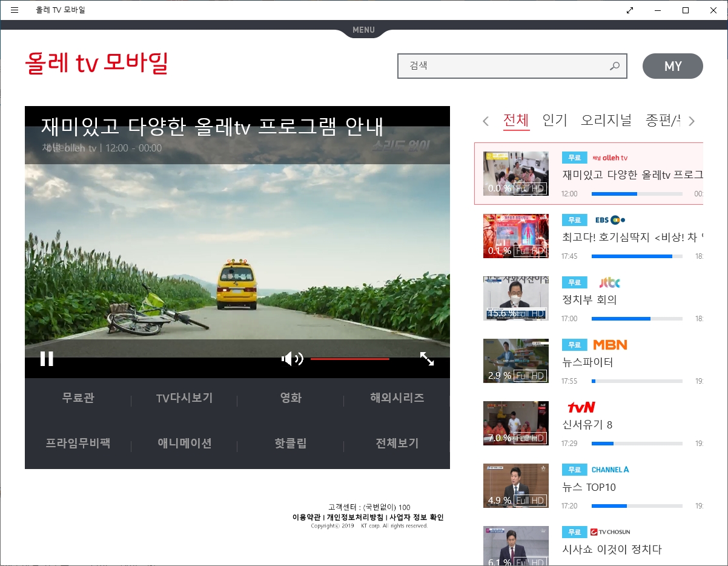Open the 해외시리즈 category
Viewport: 728px width, 566px height.
click(397, 399)
